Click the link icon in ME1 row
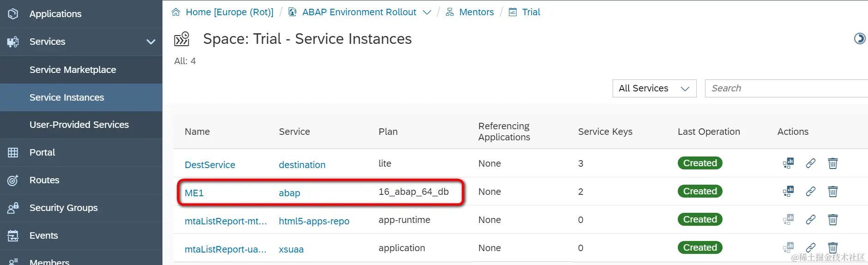868x265 pixels. 810,191
